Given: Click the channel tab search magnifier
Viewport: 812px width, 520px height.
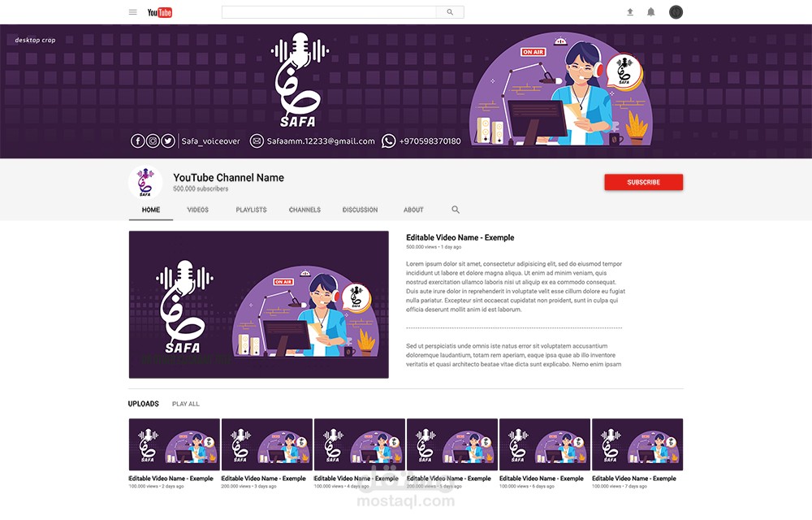Looking at the screenshot, I should (x=456, y=210).
